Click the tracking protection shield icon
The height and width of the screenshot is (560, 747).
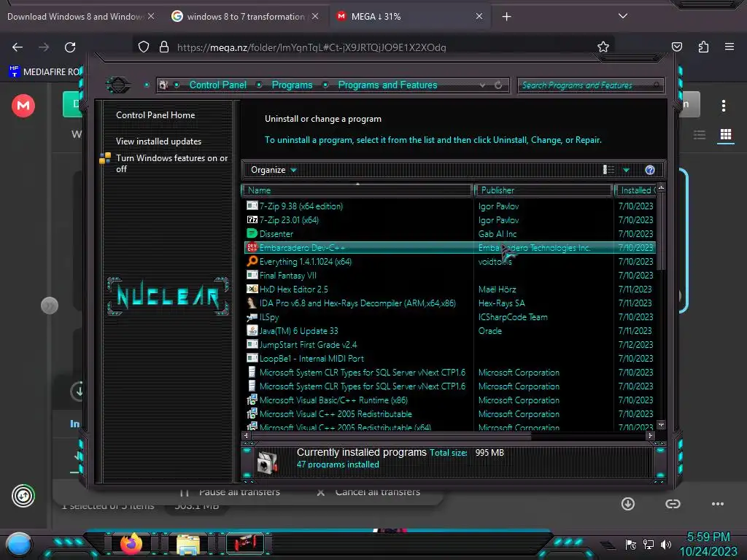pos(144,47)
